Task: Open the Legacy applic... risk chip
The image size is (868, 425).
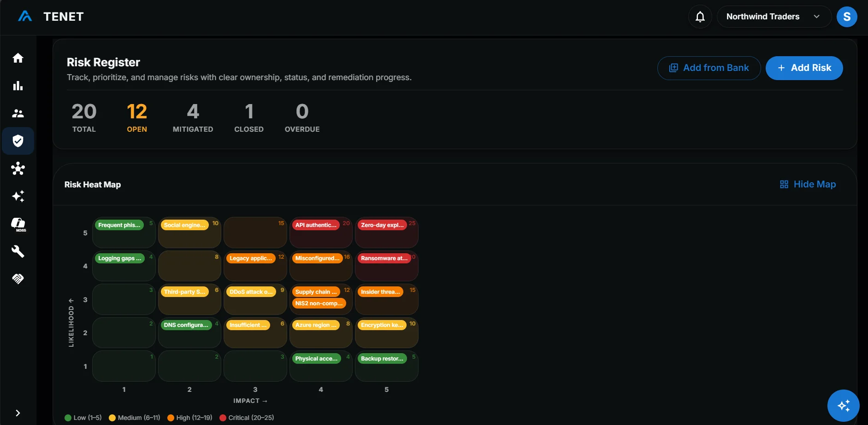Action: click(x=251, y=258)
